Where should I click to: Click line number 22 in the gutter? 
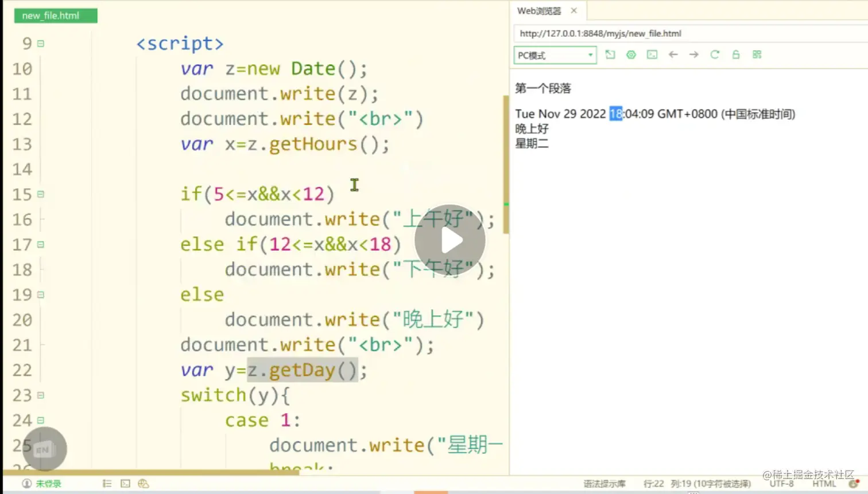(22, 370)
